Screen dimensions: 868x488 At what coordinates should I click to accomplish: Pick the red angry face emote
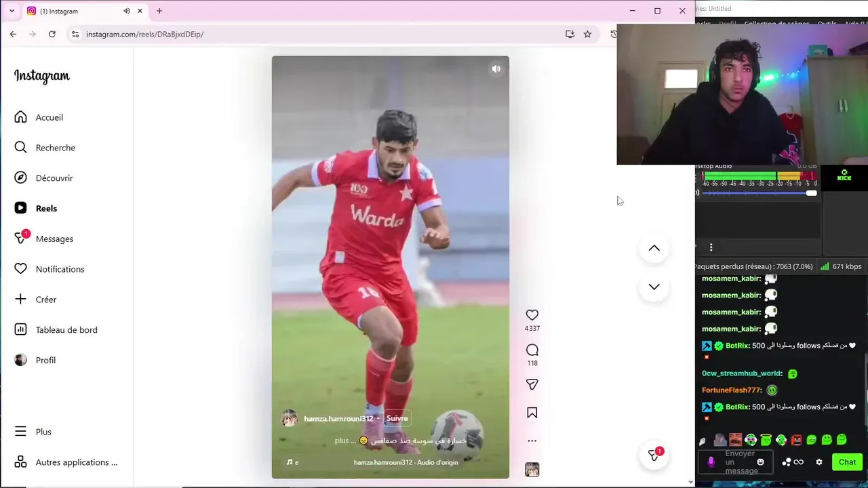point(797,440)
